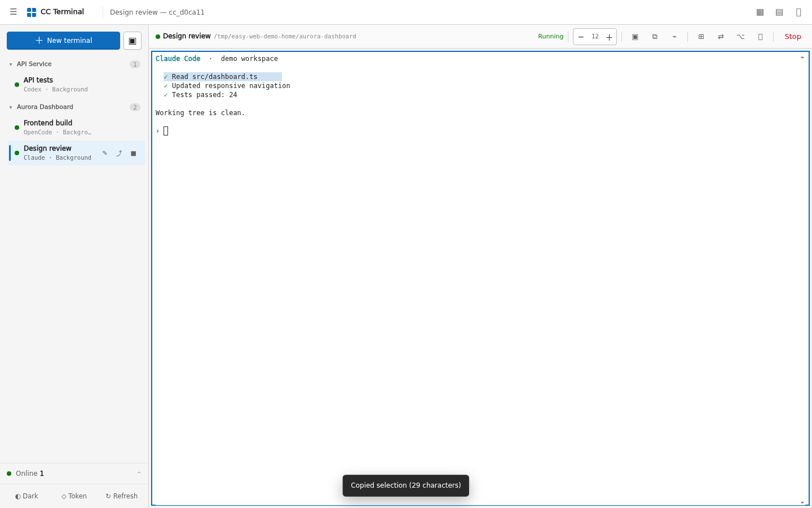Select the Frontend build terminal
Screen dimensions: 812x508
click(76, 128)
